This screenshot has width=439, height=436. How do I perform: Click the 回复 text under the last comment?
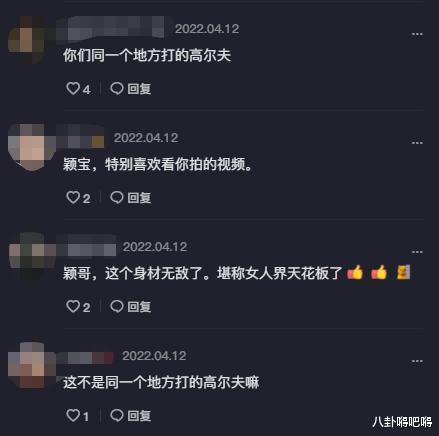[x=139, y=416]
